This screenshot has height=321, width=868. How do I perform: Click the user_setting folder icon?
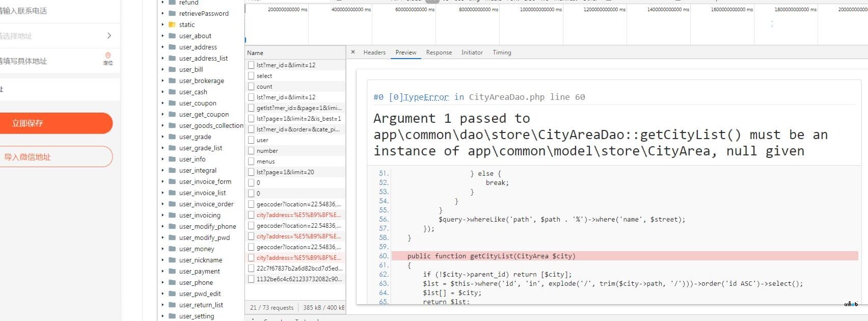coord(172,316)
